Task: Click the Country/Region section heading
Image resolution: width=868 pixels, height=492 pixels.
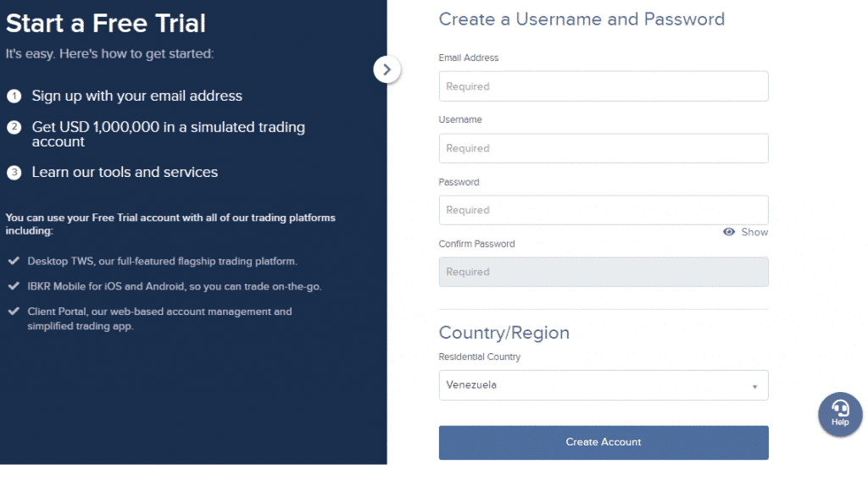Action: [504, 333]
